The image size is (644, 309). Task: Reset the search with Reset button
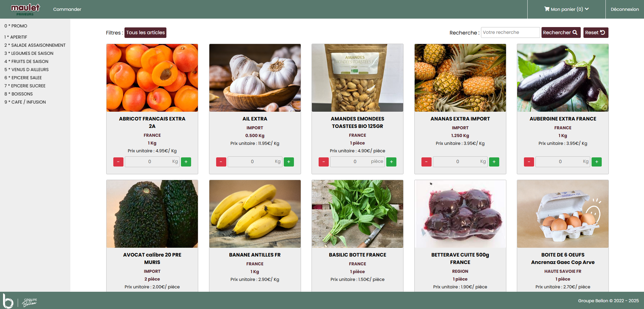point(596,32)
